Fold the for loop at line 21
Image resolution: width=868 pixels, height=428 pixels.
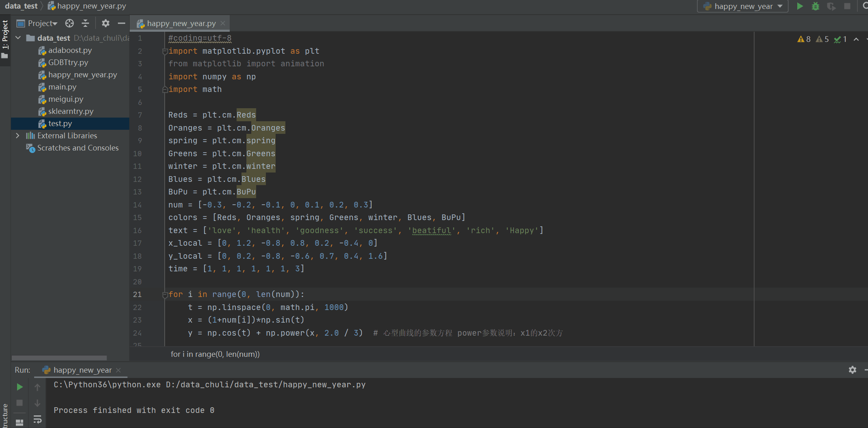165,295
